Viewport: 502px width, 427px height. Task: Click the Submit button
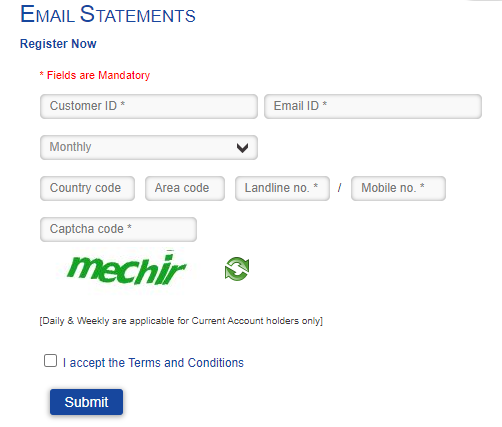coord(86,402)
